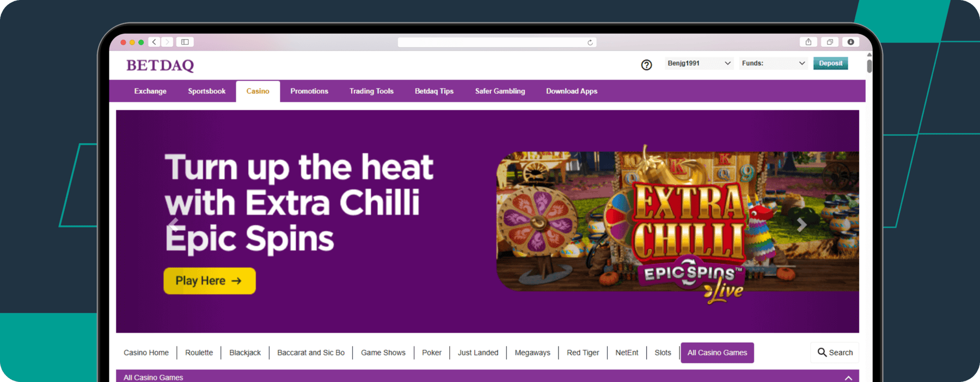This screenshot has width=980, height=382.
Task: Go back with browser back arrow
Action: [x=155, y=42]
